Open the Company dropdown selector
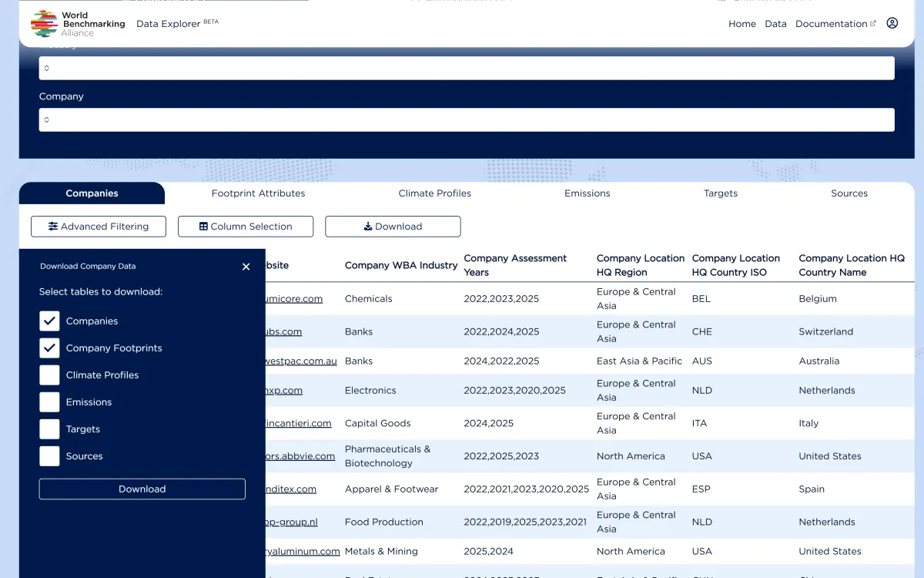The image size is (924, 578). (466, 119)
